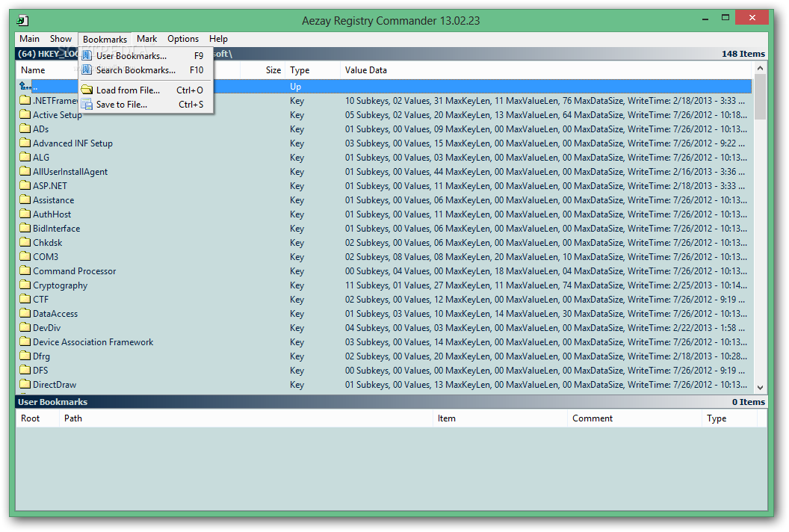Click the Cryptography folder icon
This screenshot has height=532, width=789.
coord(25,285)
